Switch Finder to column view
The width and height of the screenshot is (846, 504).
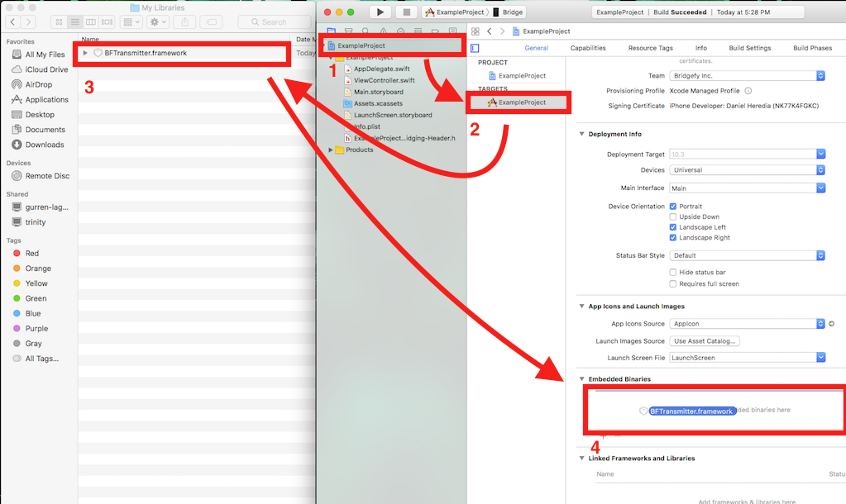[x=91, y=22]
